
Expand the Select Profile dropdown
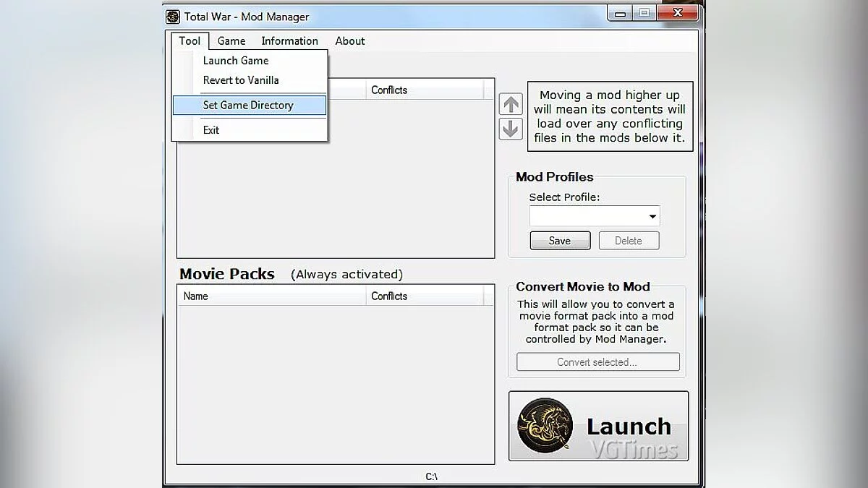click(652, 216)
